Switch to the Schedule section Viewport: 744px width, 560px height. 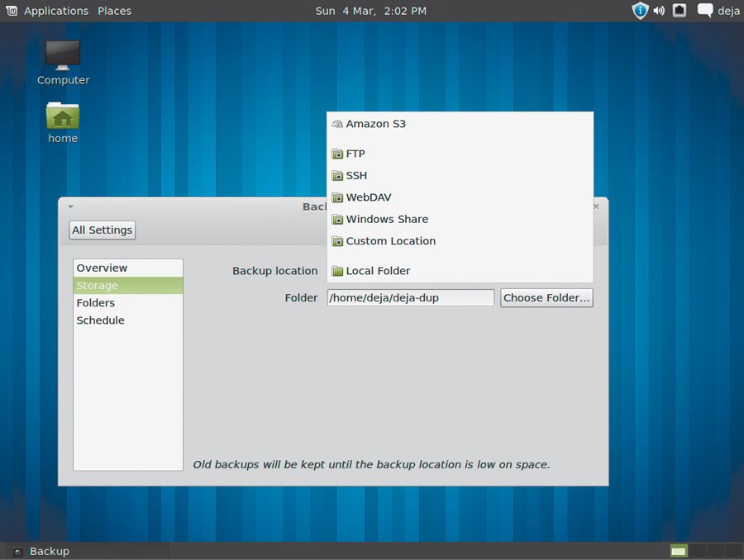click(100, 320)
